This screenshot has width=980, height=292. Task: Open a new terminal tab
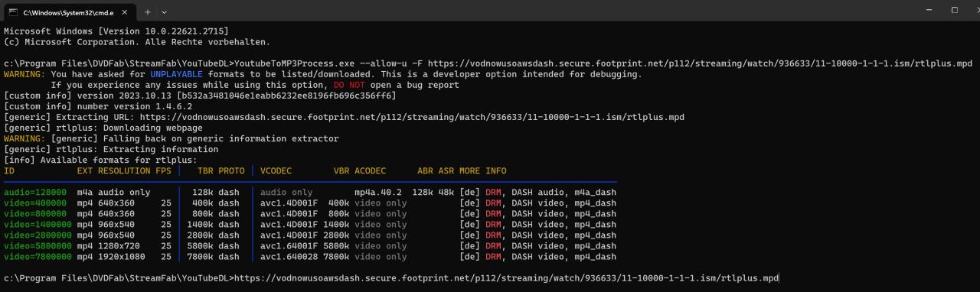(x=148, y=12)
